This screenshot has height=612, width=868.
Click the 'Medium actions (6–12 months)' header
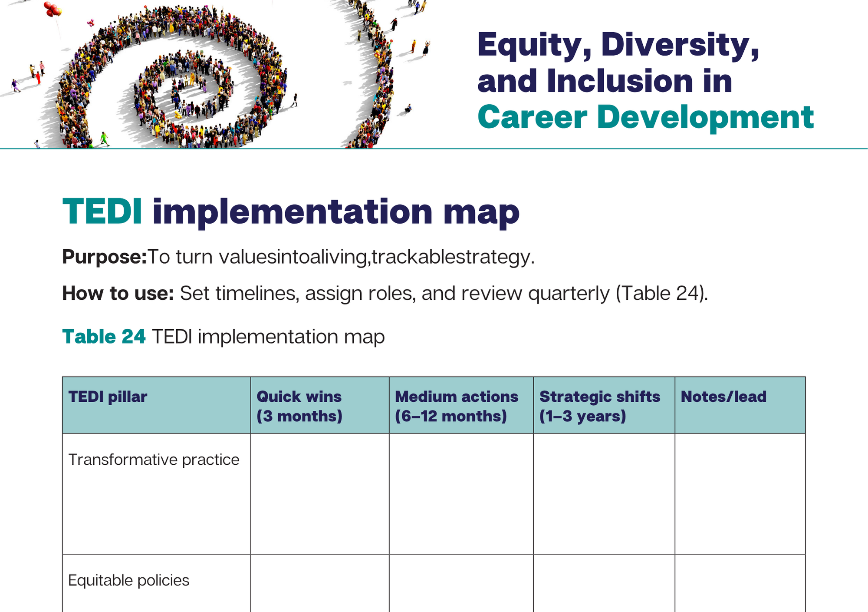point(456,406)
